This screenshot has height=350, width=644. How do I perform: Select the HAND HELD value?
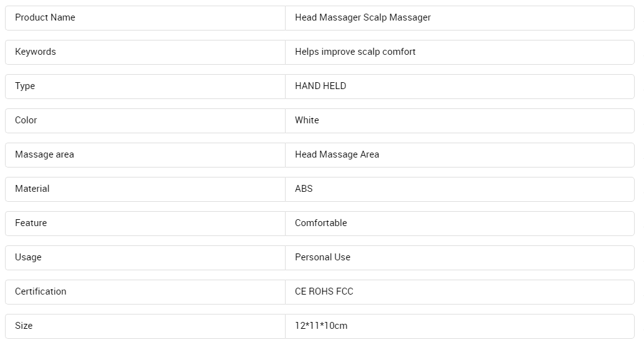pyautogui.click(x=320, y=86)
